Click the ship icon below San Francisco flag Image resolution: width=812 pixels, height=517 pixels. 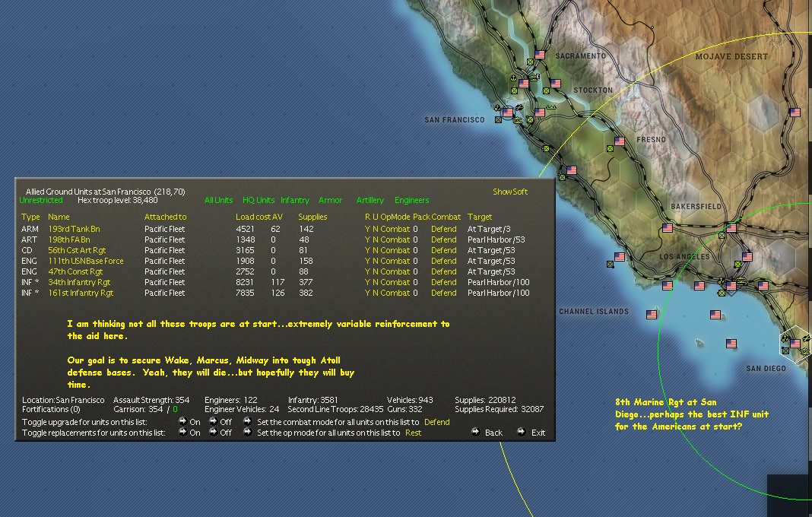pyautogui.click(x=517, y=120)
